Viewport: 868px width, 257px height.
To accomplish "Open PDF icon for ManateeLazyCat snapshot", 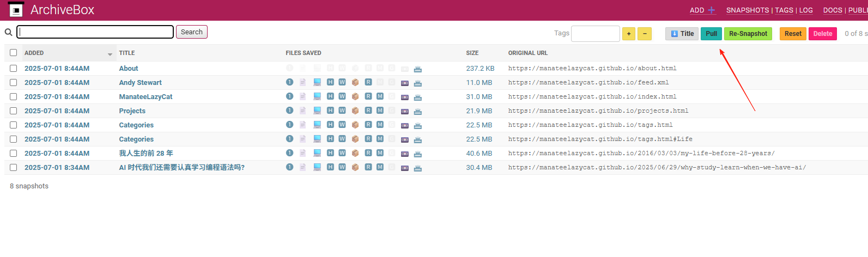I will (303, 96).
